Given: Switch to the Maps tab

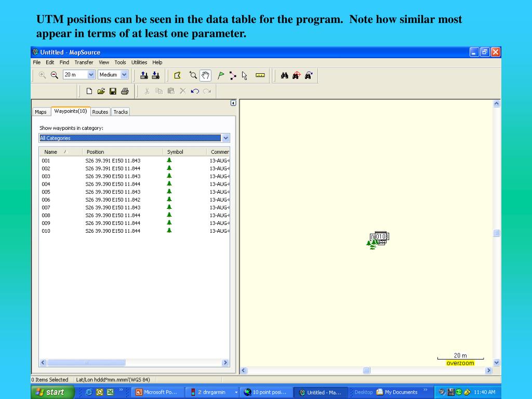Looking at the screenshot, I should [41, 112].
